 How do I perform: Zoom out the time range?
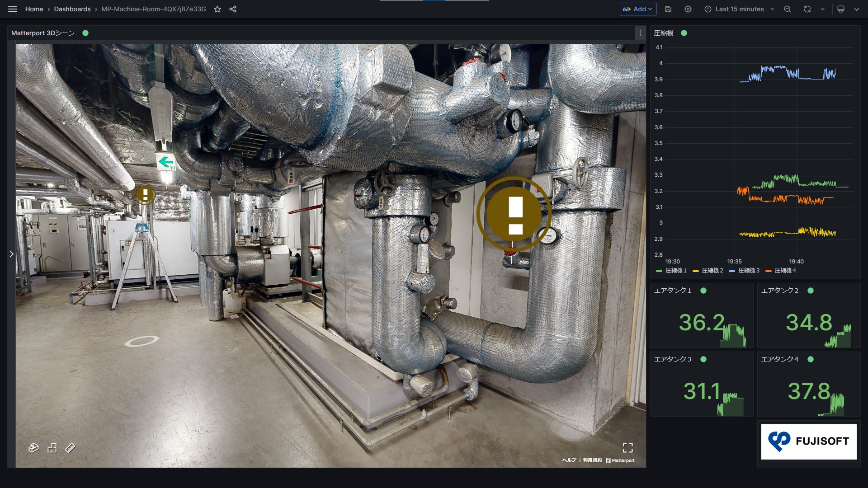click(x=788, y=9)
